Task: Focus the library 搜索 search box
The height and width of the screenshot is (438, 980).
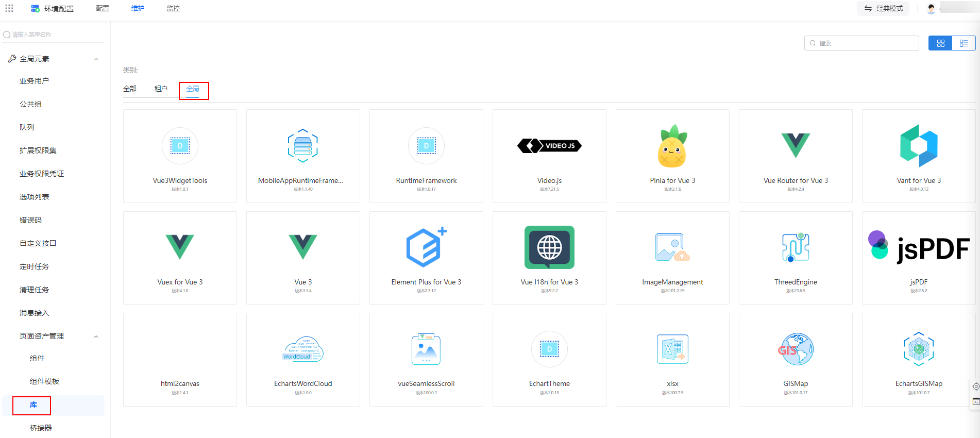Action: [x=861, y=43]
